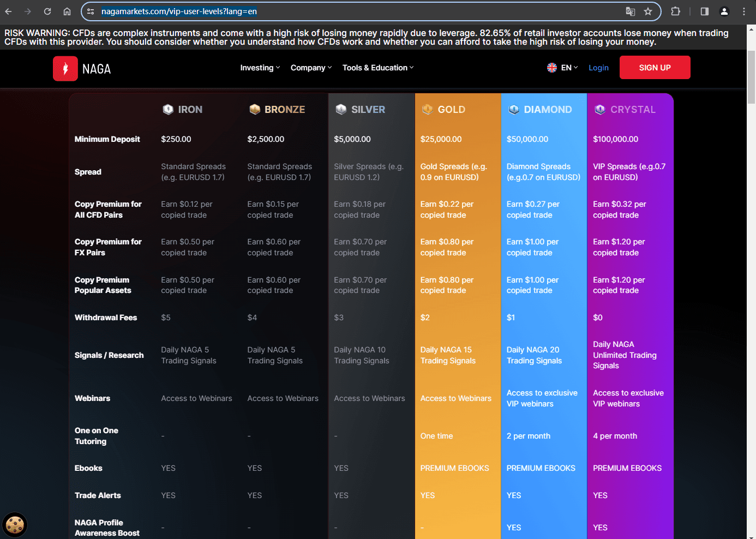756x539 pixels.
Task: Open the EN language dropdown
Action: click(x=569, y=68)
